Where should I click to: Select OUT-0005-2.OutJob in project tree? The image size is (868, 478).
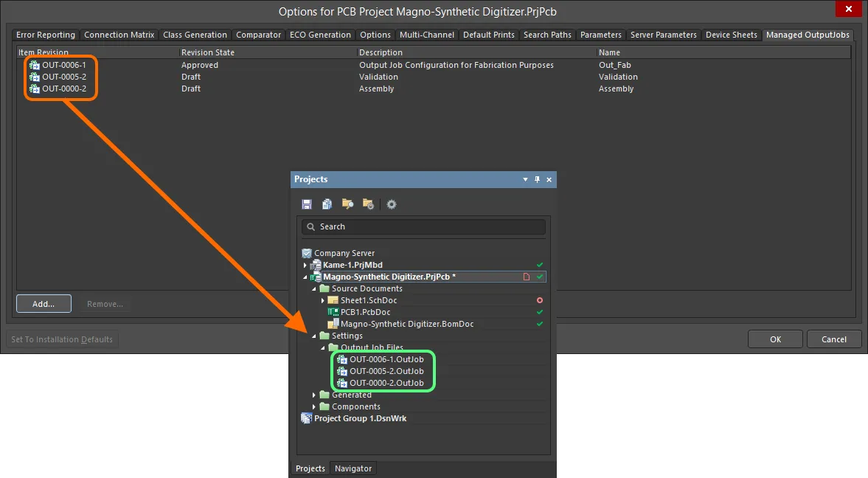click(x=386, y=371)
